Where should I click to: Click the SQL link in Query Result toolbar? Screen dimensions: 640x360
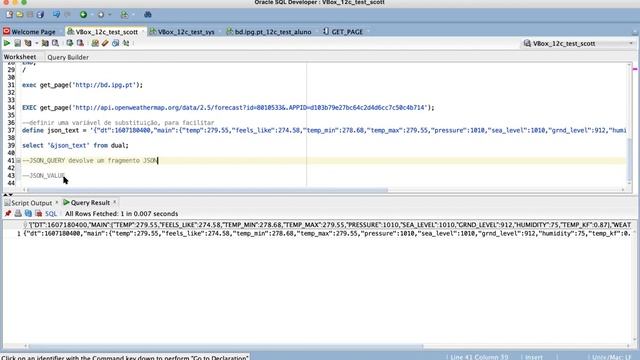pyautogui.click(x=51, y=214)
